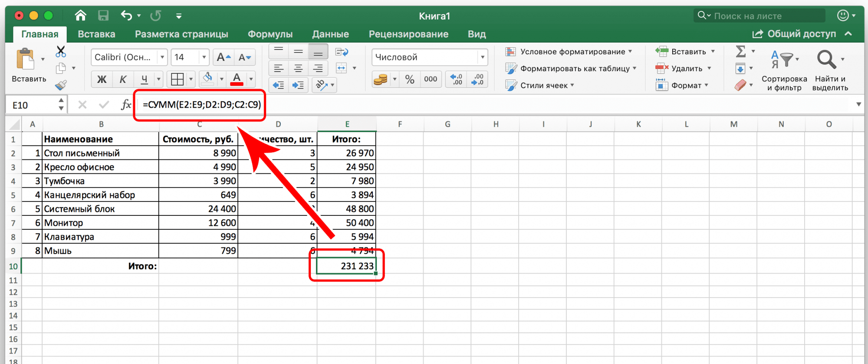Copy selection with the copy icon
Image resolution: width=868 pixels, height=364 pixels.
tap(61, 68)
